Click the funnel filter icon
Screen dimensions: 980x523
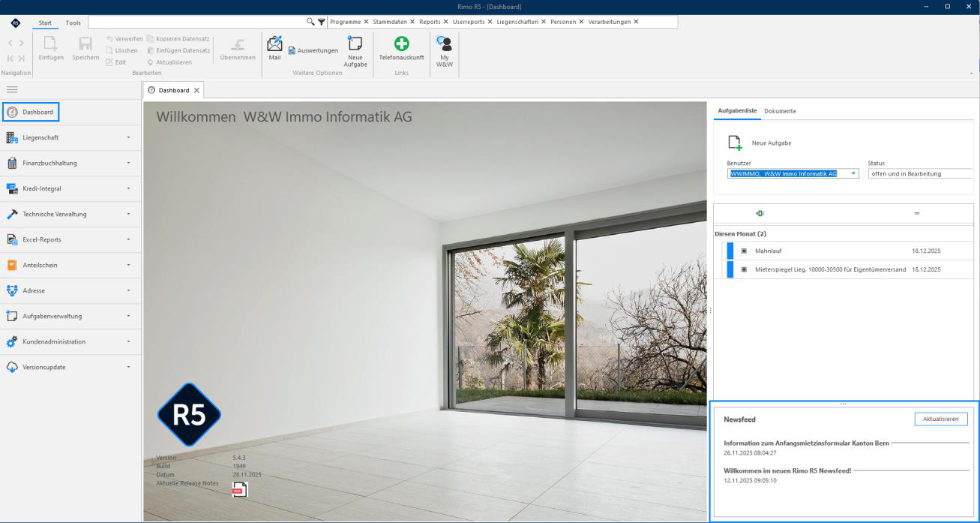coord(322,23)
